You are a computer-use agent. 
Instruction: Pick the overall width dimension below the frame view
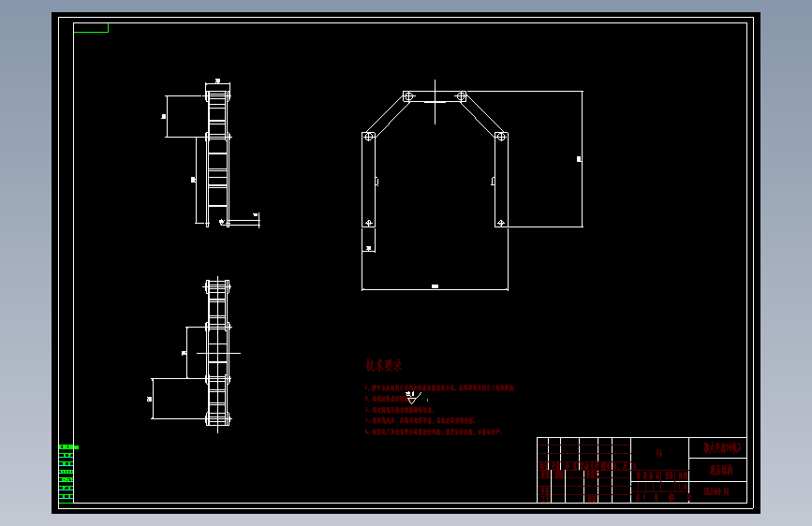435,286
